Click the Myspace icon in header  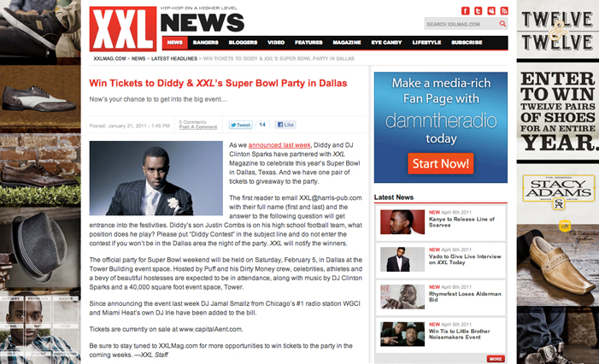pos(491,11)
